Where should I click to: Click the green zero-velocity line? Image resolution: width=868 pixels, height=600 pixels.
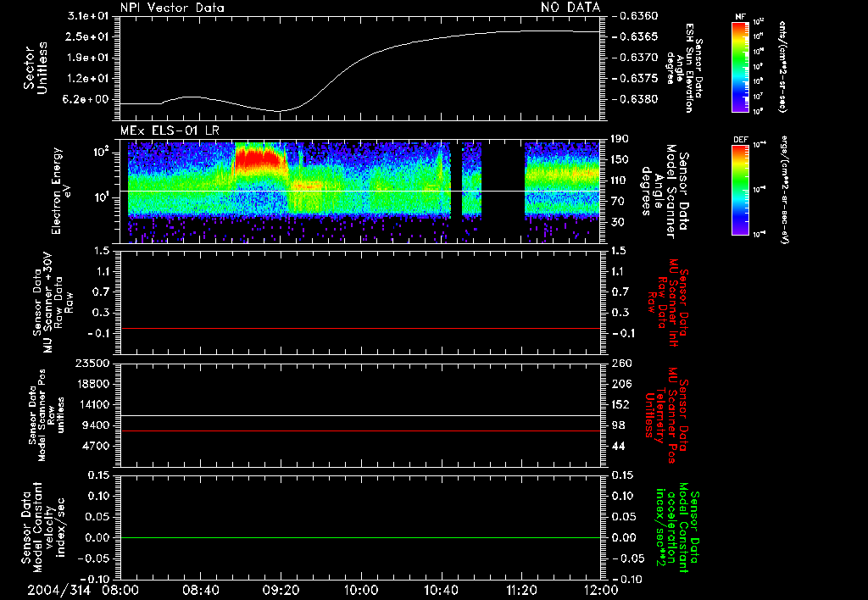[359, 537]
